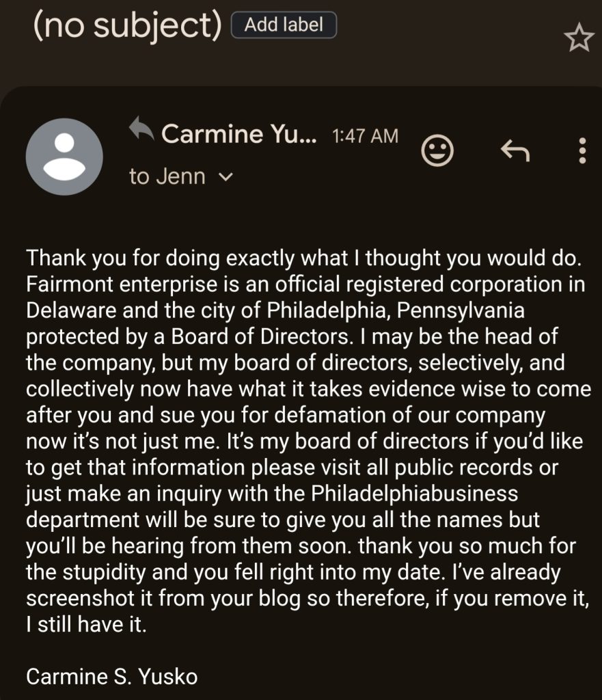This screenshot has width=602, height=700.
Task: Add an emoji reaction to the message
Action: [x=437, y=150]
